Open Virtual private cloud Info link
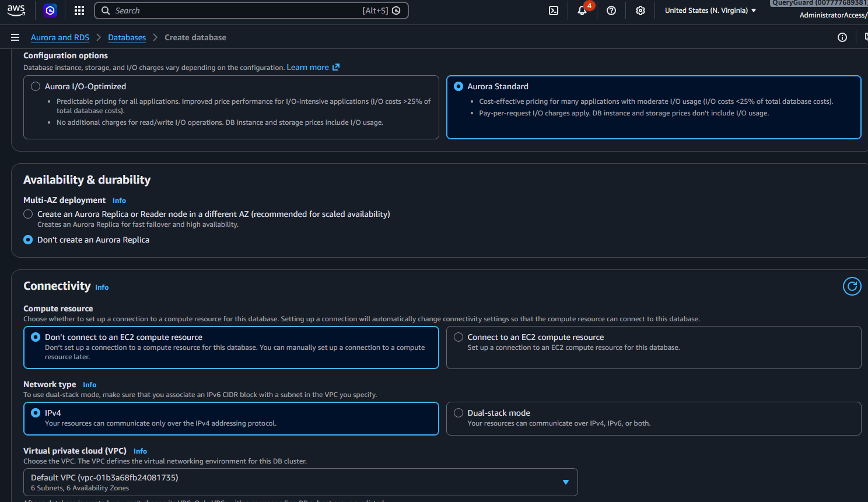This screenshot has width=868, height=502. tap(140, 451)
